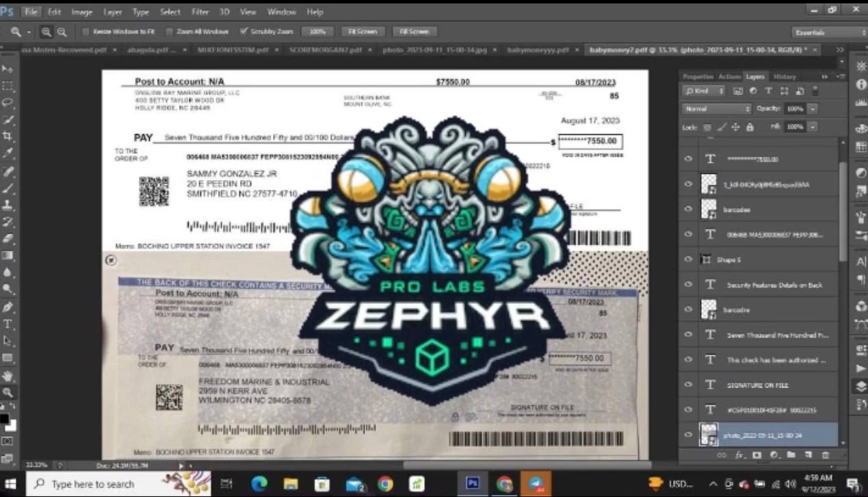Click the zoom in magnifier icon
The image size is (868, 497).
(x=47, y=31)
